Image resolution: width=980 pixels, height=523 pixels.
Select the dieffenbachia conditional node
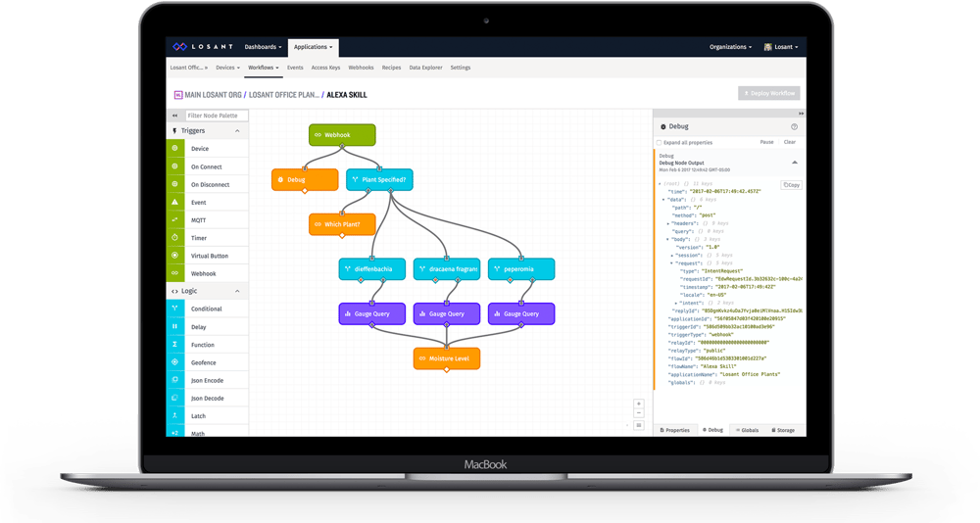pyautogui.click(x=371, y=269)
